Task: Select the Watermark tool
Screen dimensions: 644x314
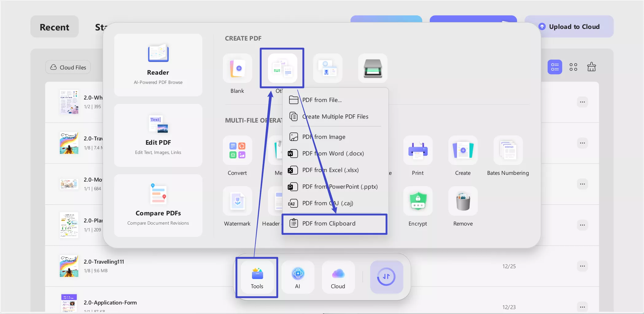Action: click(237, 201)
